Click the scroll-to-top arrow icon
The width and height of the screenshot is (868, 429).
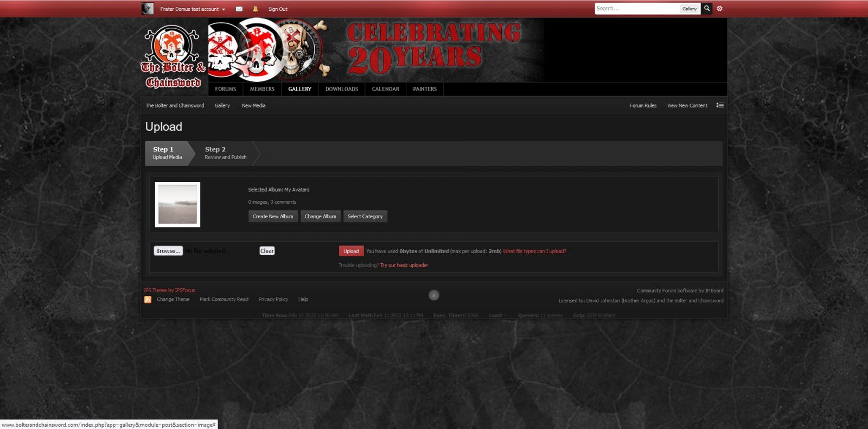coord(434,295)
